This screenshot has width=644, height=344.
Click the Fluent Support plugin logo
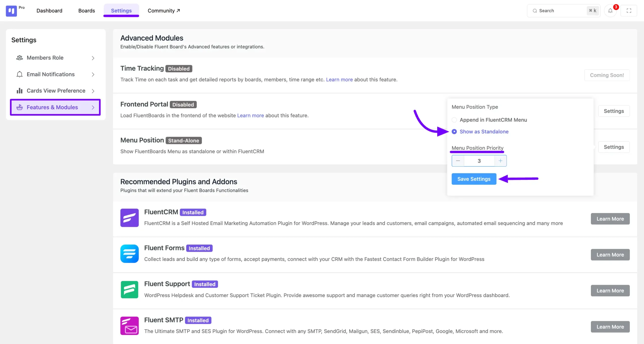point(130,290)
